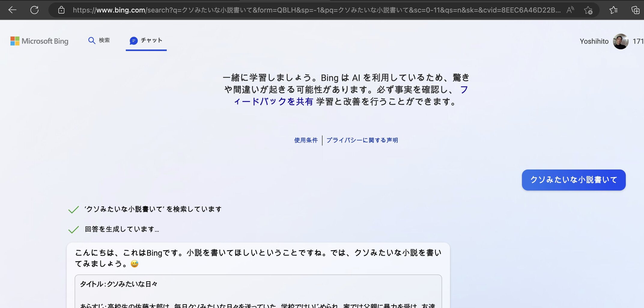The width and height of the screenshot is (644, 308).
Task: Click the Microsoft Bing logo
Action: pos(39,41)
